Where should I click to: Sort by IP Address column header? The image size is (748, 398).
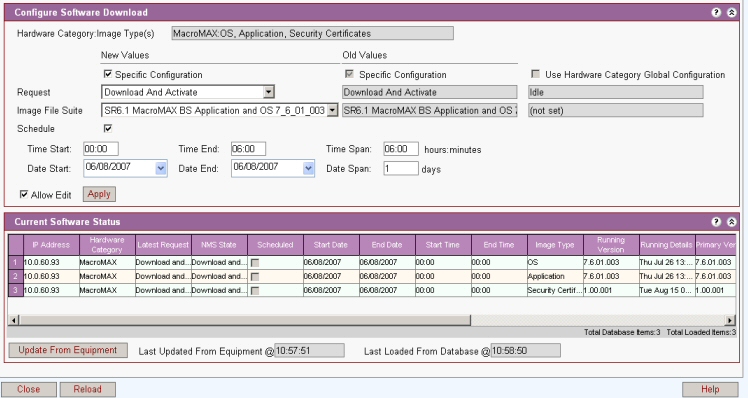coord(51,245)
